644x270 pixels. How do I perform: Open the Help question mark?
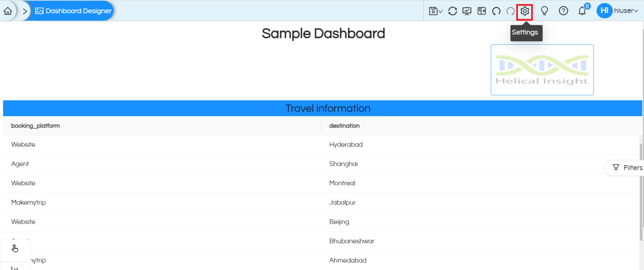pos(563,11)
